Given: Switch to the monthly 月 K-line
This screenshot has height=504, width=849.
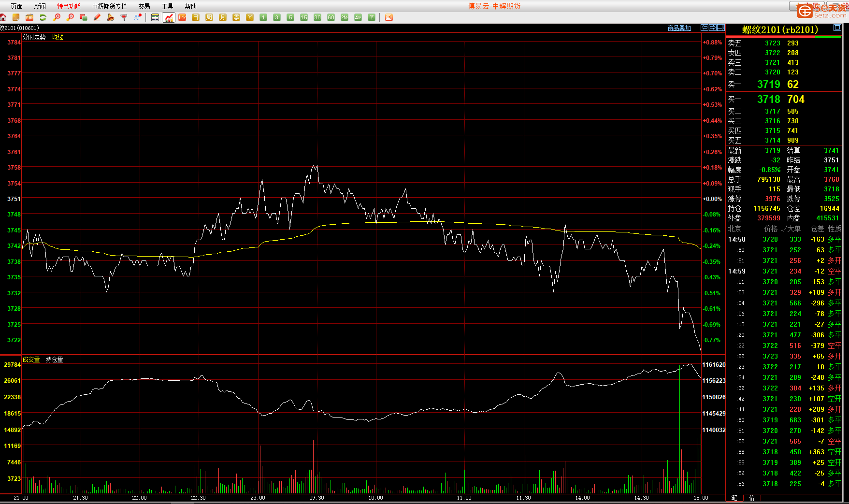Looking at the screenshot, I should 223,17.
